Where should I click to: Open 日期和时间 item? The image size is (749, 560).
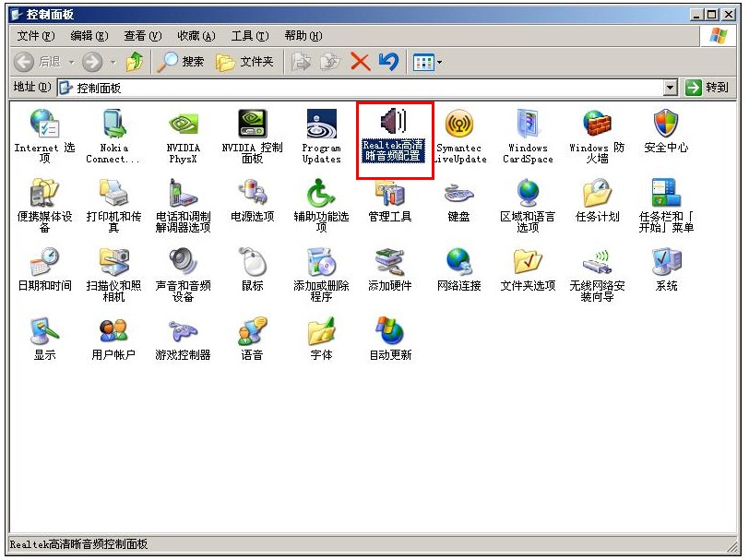coord(44,269)
